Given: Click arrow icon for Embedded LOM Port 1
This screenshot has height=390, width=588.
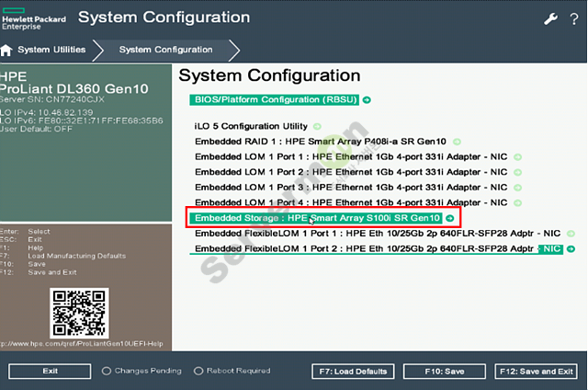Looking at the screenshot, I should tap(518, 157).
